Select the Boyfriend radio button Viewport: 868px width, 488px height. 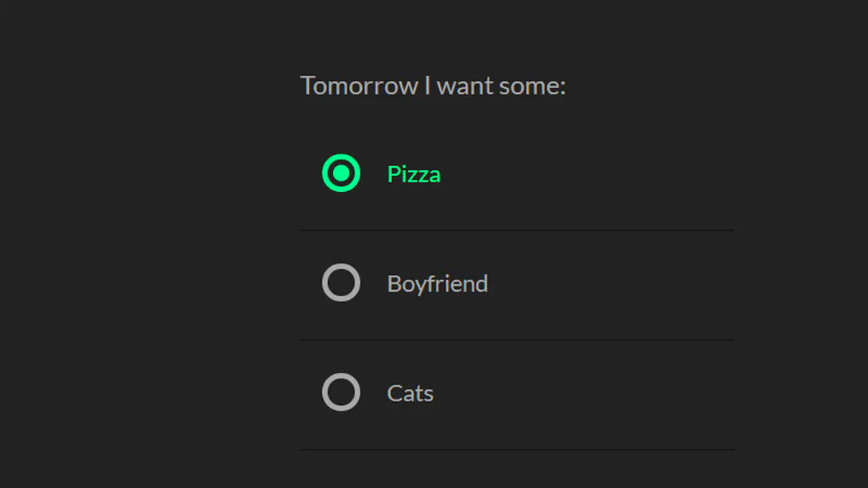point(341,283)
